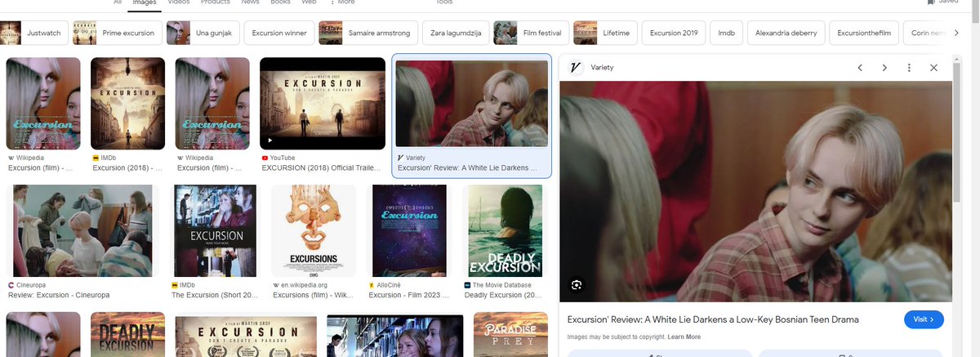980x357 pixels.
Task: Open the Tools options
Action: tap(444, 2)
